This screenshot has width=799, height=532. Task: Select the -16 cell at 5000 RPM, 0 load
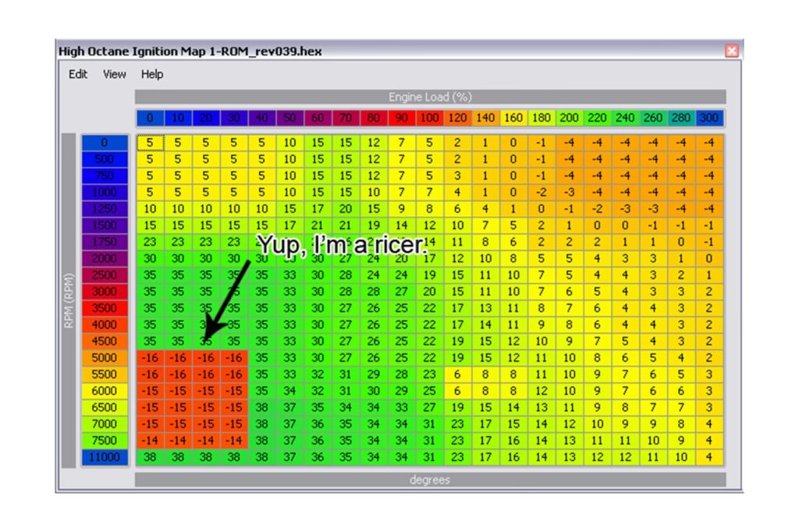(150, 358)
